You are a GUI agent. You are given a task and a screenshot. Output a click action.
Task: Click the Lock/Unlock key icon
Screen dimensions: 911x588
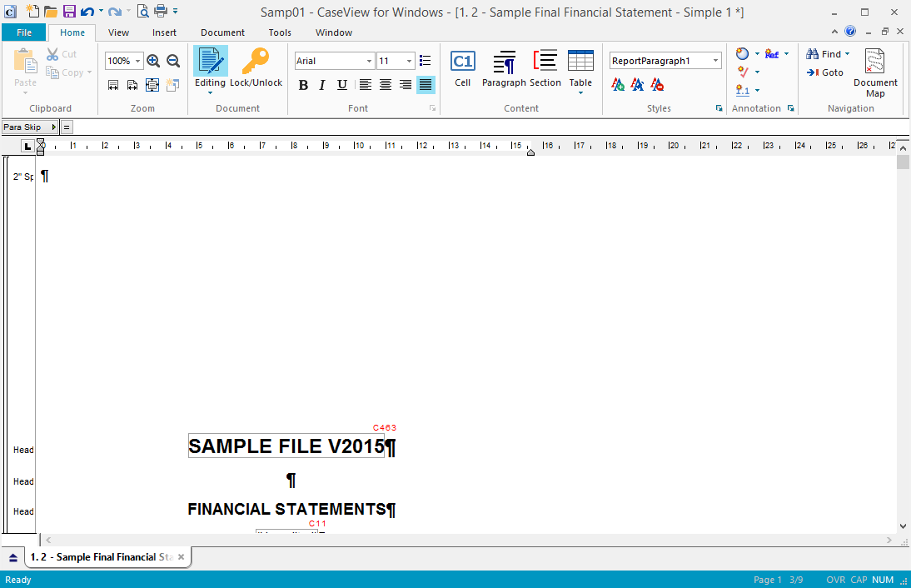pos(256,62)
